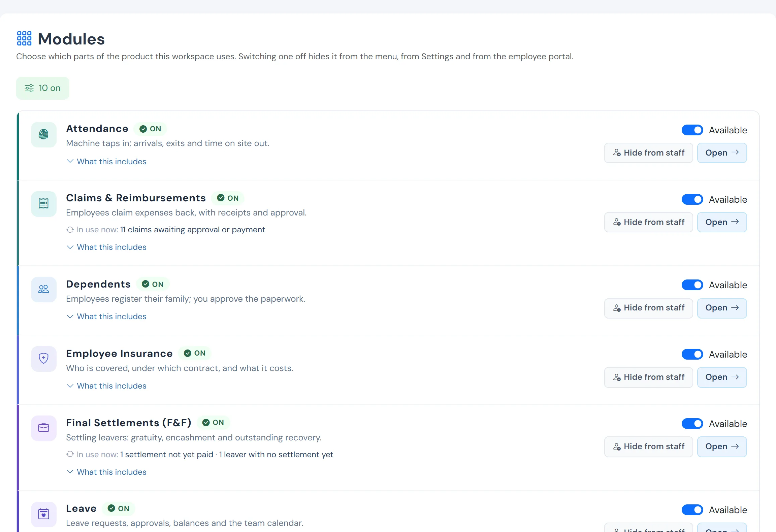The height and width of the screenshot is (532, 776).
Task: Show What this includes for Employee Insurance
Action: 106,386
